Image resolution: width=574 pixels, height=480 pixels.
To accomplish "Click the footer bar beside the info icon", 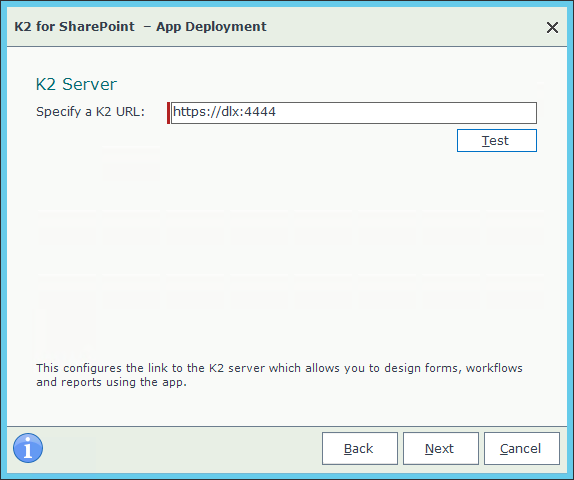I will click(x=183, y=449).
